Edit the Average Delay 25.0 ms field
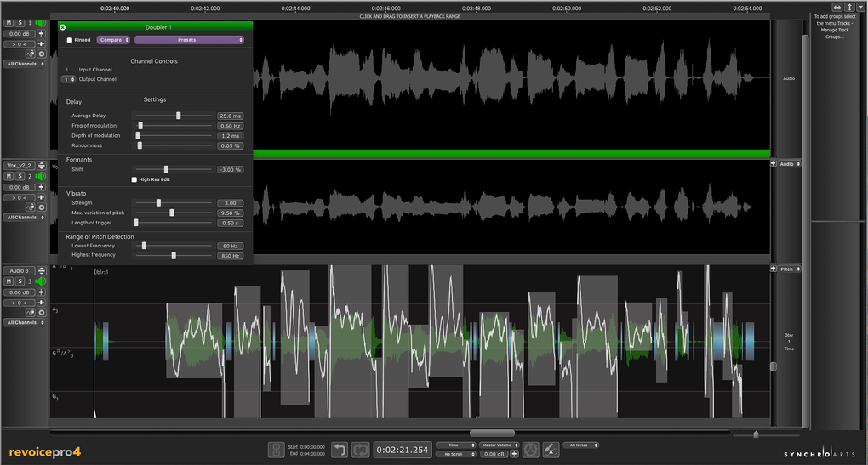Image resolution: width=868 pixels, height=465 pixels. point(231,116)
